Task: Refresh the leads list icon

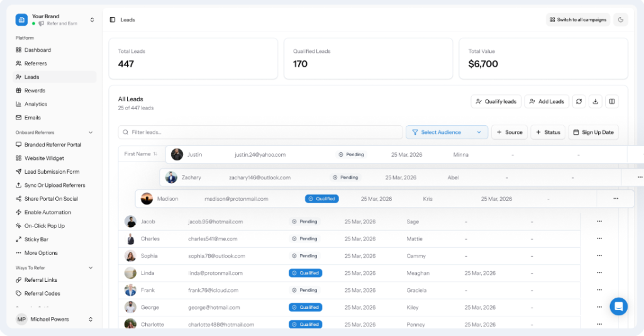Action: click(x=579, y=101)
